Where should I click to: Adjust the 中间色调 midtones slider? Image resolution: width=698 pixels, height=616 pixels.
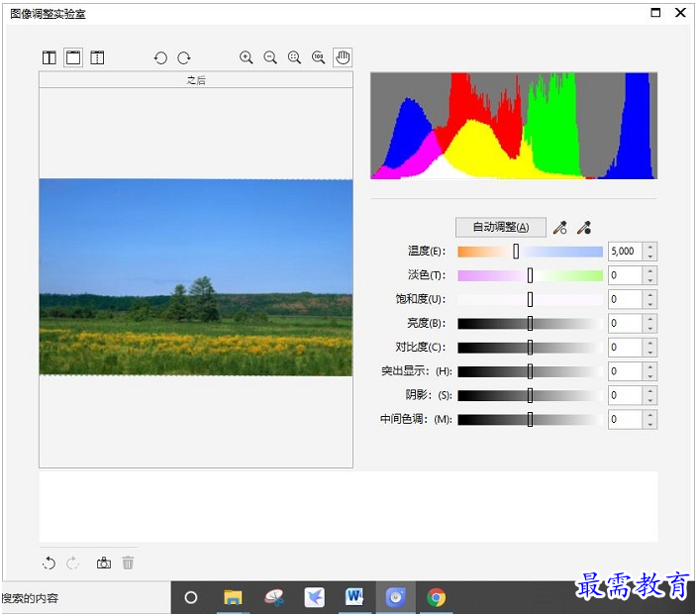530,420
